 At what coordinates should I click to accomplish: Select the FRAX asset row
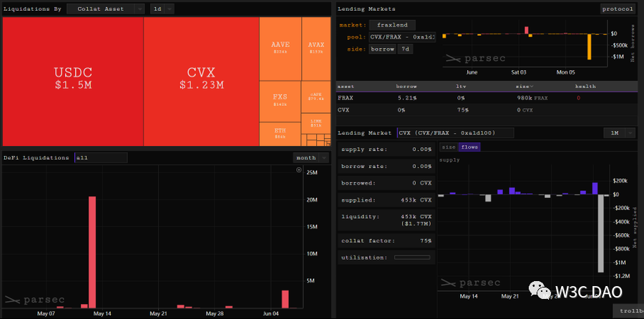pos(487,98)
